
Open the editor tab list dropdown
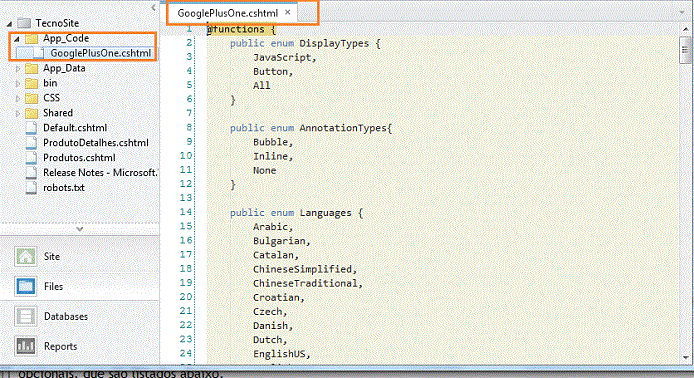click(682, 12)
